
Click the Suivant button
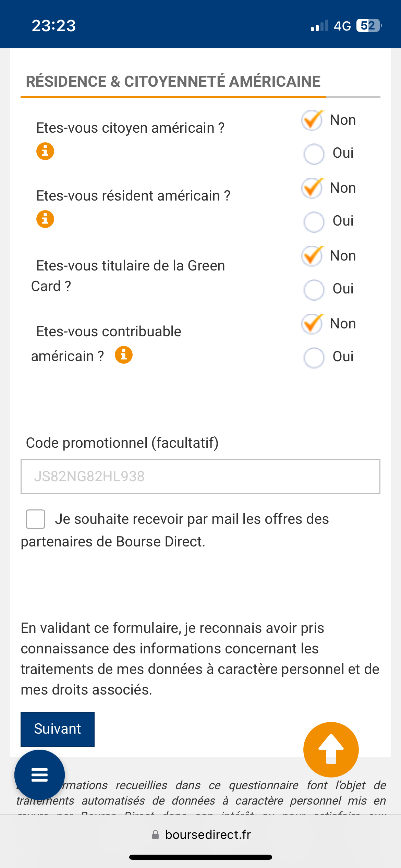(58, 729)
